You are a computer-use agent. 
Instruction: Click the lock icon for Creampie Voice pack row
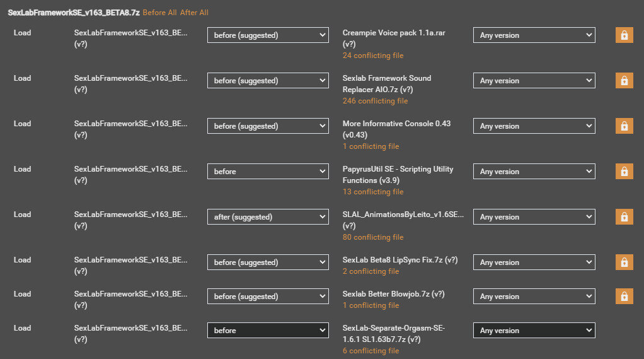point(624,35)
